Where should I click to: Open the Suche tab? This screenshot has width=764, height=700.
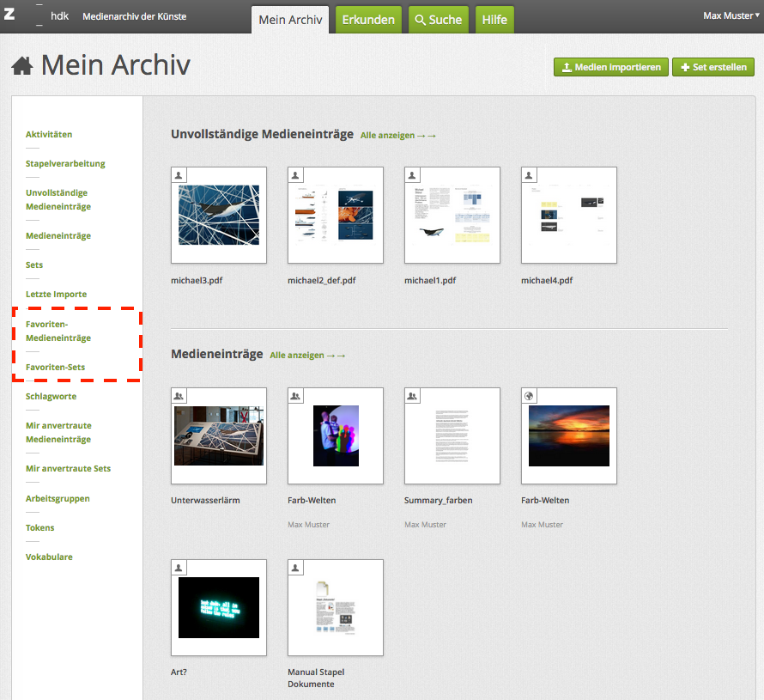tap(438, 20)
